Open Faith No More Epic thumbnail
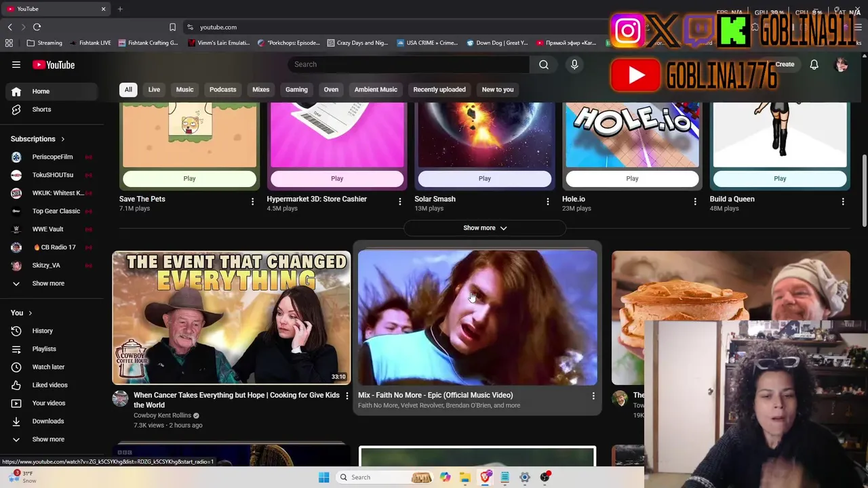 pos(477,317)
